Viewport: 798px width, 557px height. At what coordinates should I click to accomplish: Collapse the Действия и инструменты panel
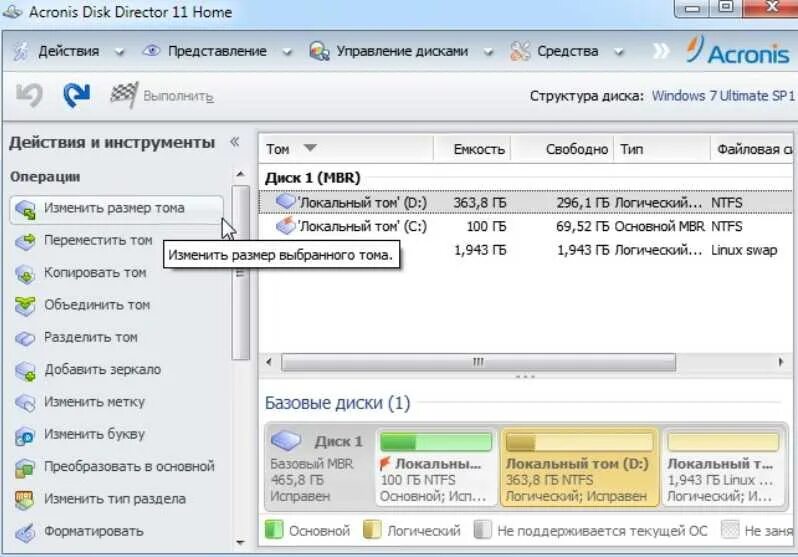[235, 142]
